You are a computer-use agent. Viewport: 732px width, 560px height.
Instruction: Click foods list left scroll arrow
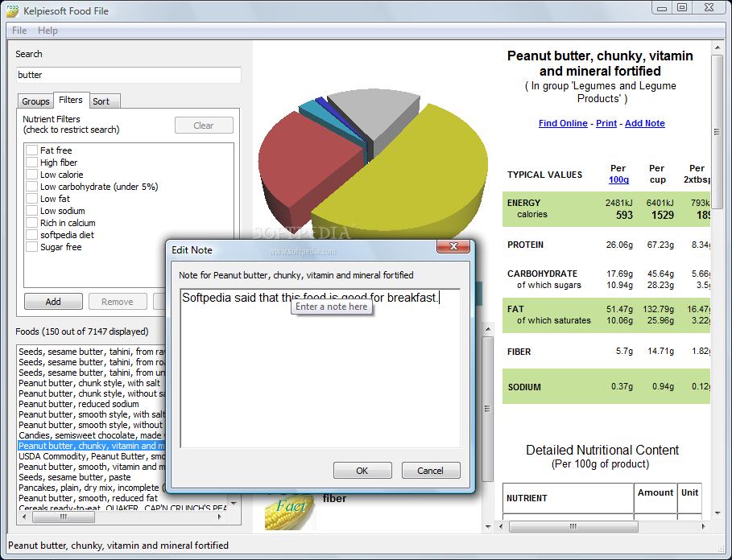pos(24,517)
